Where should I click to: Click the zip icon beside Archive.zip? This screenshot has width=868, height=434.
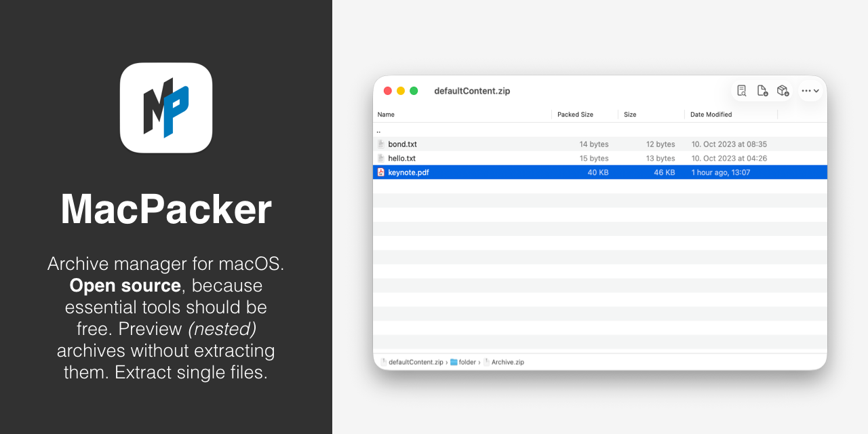click(x=486, y=361)
